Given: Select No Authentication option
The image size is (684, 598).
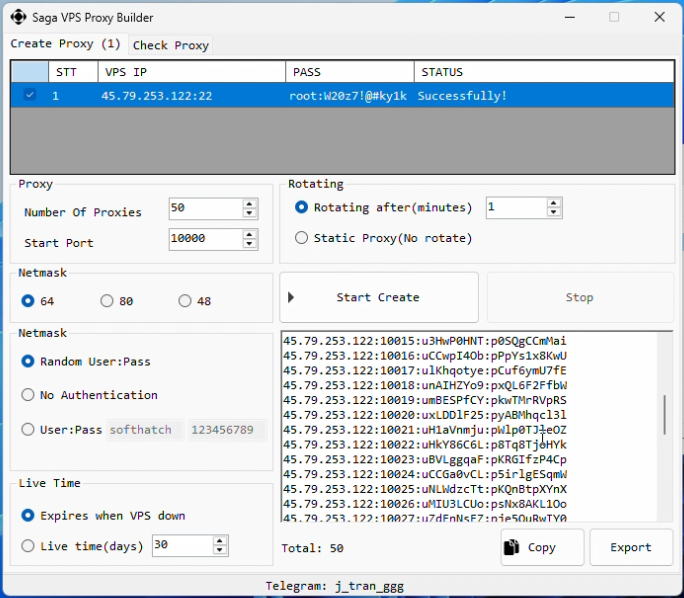Looking at the screenshot, I should pyautogui.click(x=27, y=395).
